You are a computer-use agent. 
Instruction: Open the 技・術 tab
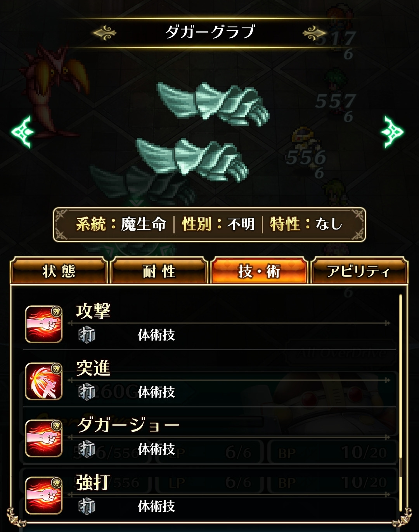pyautogui.click(x=259, y=271)
